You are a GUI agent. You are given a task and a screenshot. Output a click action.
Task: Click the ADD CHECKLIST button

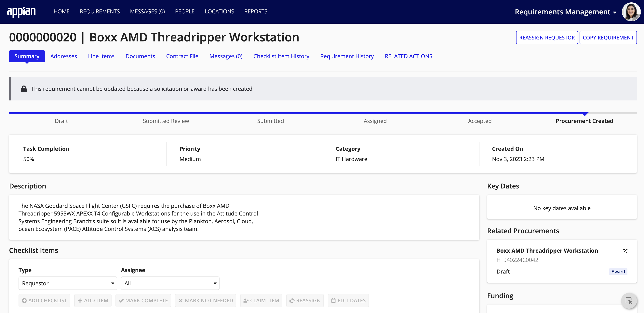[x=45, y=301]
